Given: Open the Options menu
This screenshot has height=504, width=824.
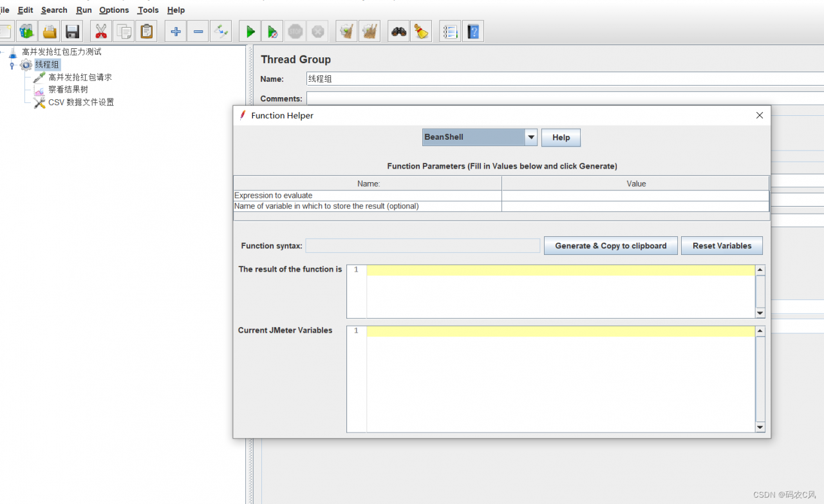Looking at the screenshot, I should pyautogui.click(x=114, y=10).
